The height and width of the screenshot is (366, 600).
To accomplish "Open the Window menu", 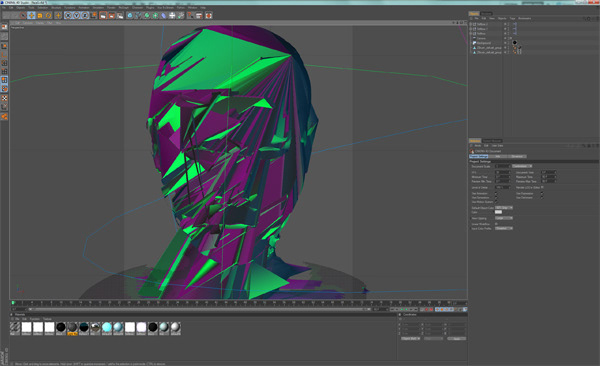I will click(192, 7).
